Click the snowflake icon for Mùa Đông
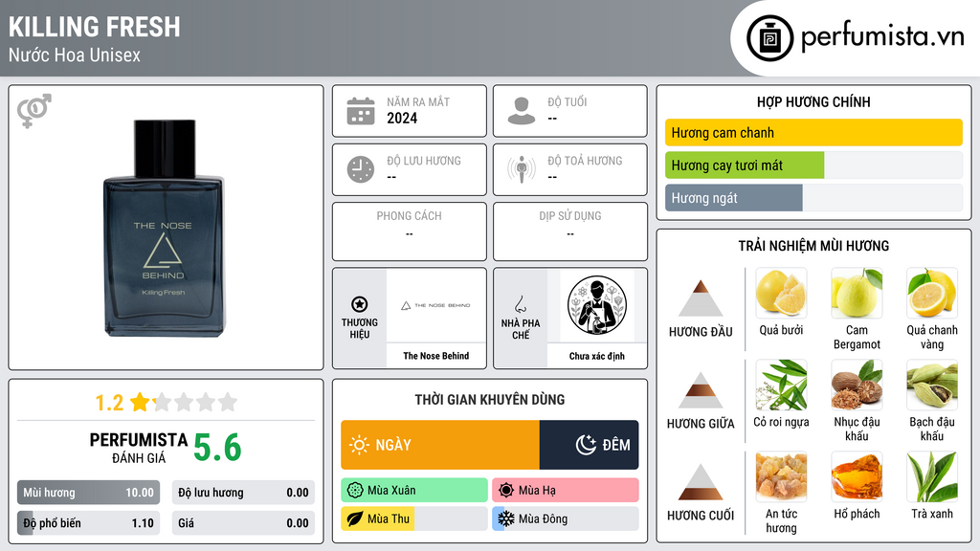 click(x=506, y=518)
